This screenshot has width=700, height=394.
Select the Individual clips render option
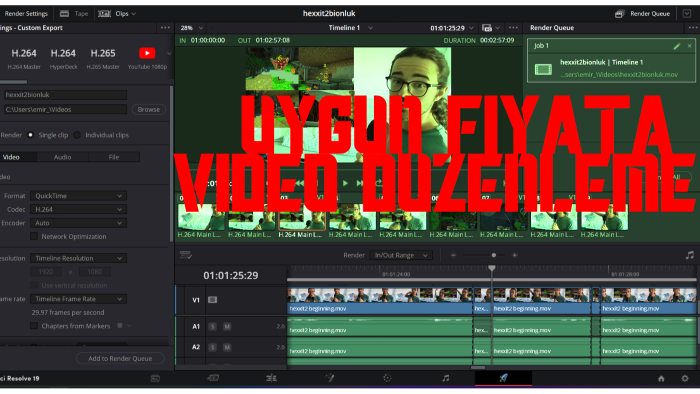coord(77,135)
